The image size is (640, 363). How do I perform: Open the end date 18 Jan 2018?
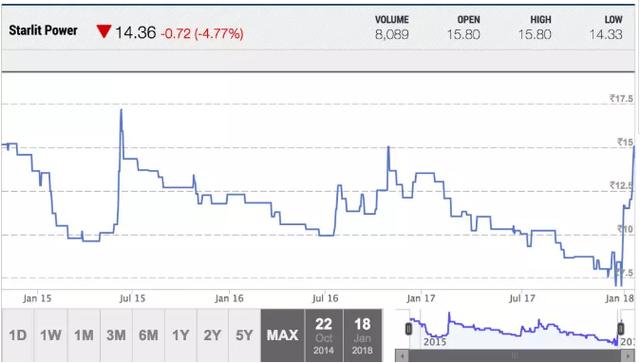click(x=362, y=335)
